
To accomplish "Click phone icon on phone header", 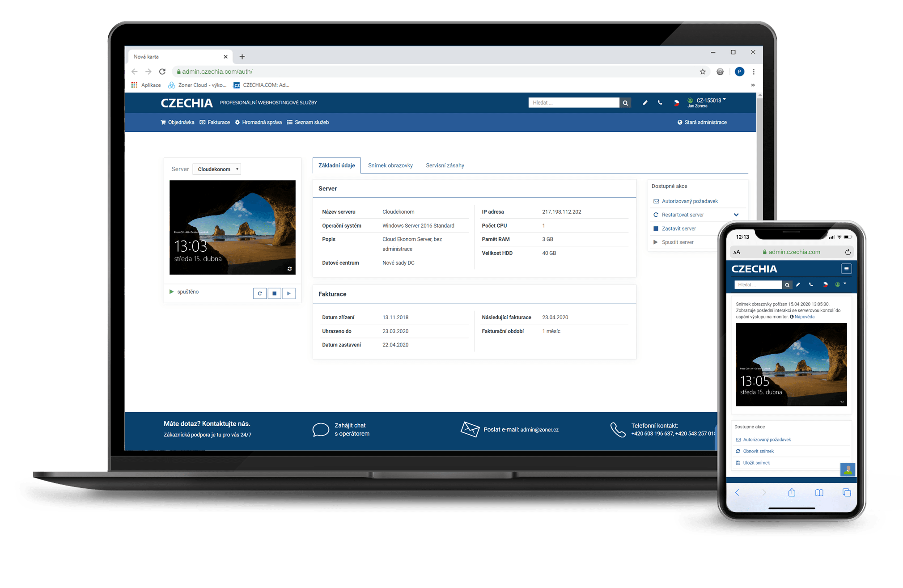I will (811, 284).
